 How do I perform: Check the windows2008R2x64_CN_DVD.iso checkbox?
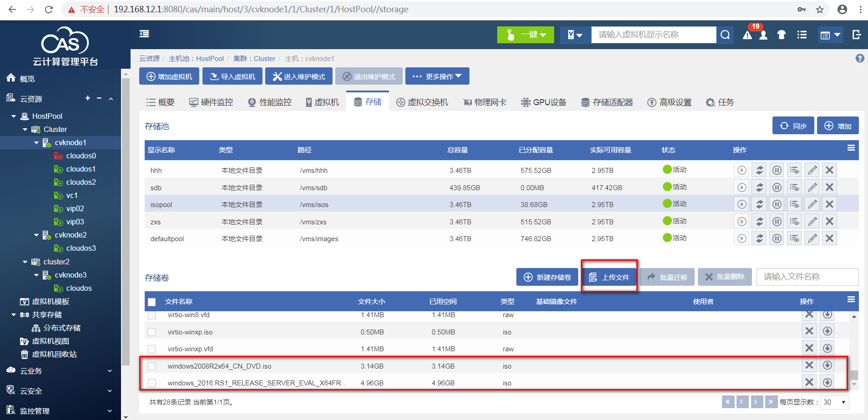tap(152, 366)
